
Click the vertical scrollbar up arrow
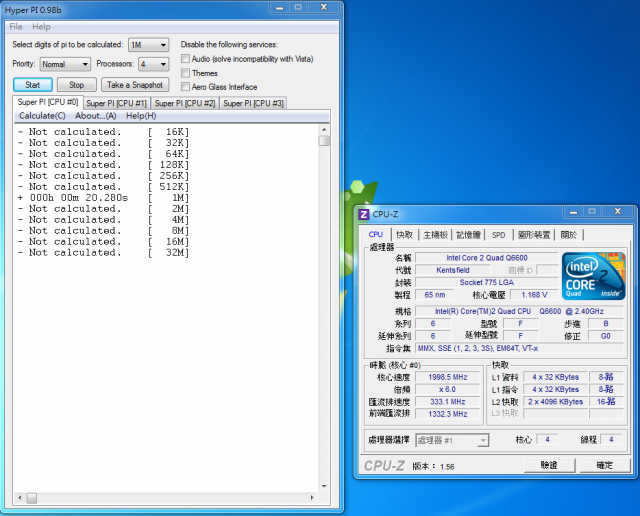[x=324, y=129]
